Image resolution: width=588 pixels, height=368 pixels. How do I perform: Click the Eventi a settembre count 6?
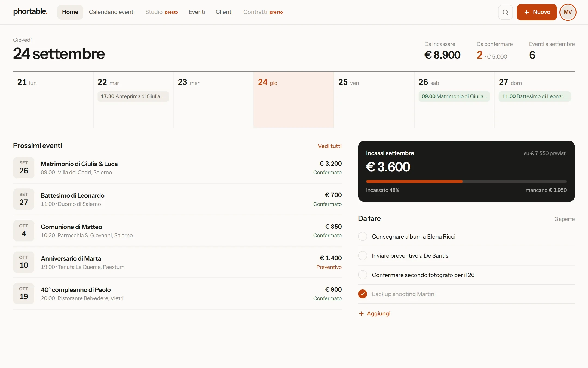tap(532, 55)
